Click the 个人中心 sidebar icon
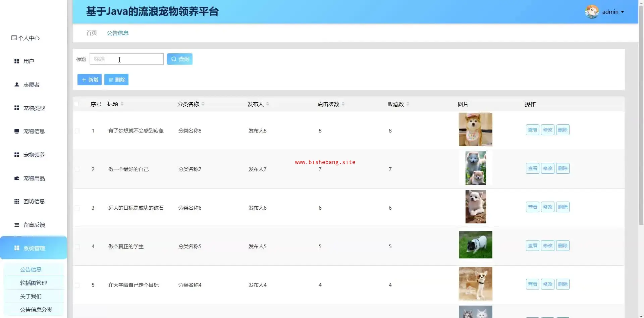644x318 pixels. click(x=14, y=38)
